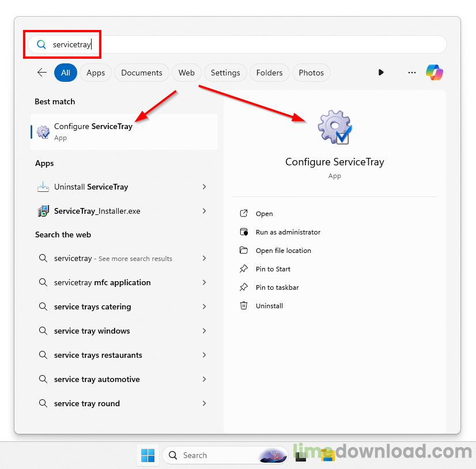Expand service tray windows chevron
This screenshot has height=469, width=476.
[205, 331]
